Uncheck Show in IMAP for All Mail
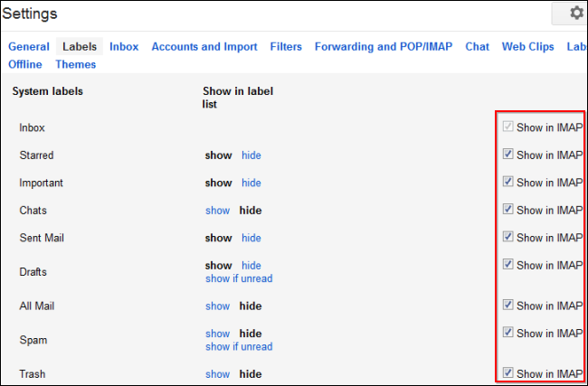The image size is (588, 386). [508, 306]
